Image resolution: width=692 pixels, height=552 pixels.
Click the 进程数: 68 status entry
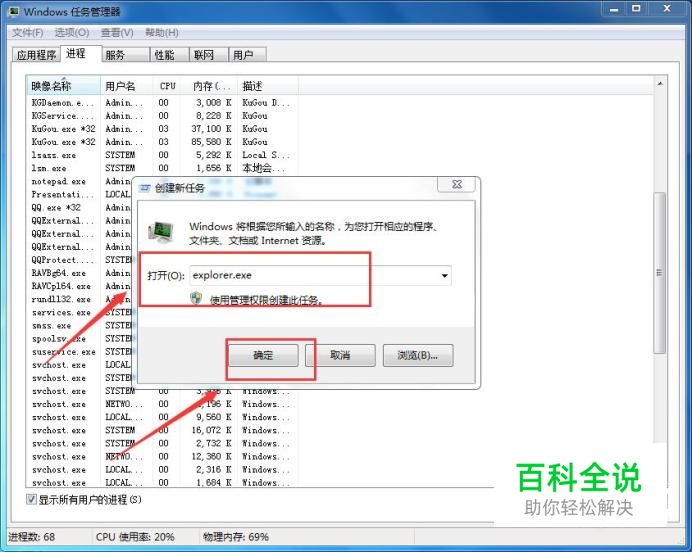click(x=32, y=537)
